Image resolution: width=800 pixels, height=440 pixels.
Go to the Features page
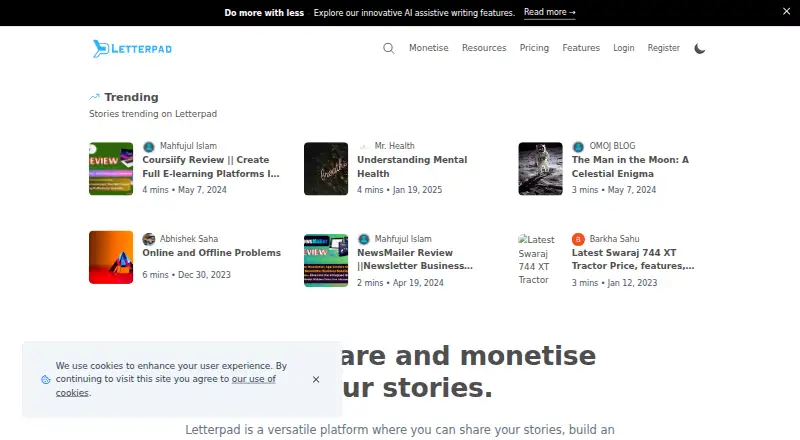tap(581, 48)
